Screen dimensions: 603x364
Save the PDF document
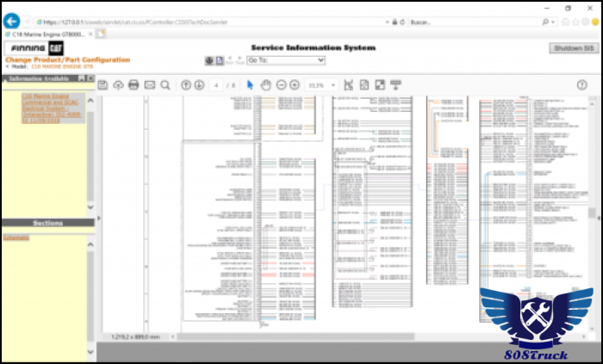pos(103,84)
